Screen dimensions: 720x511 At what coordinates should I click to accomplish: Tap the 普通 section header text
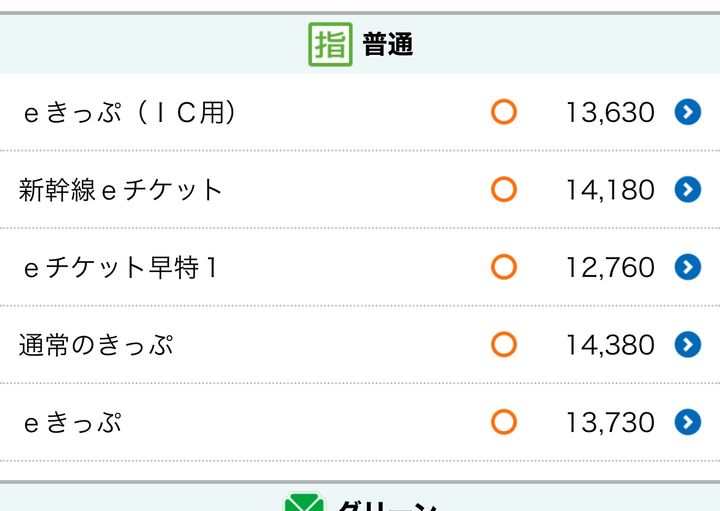click(x=388, y=45)
